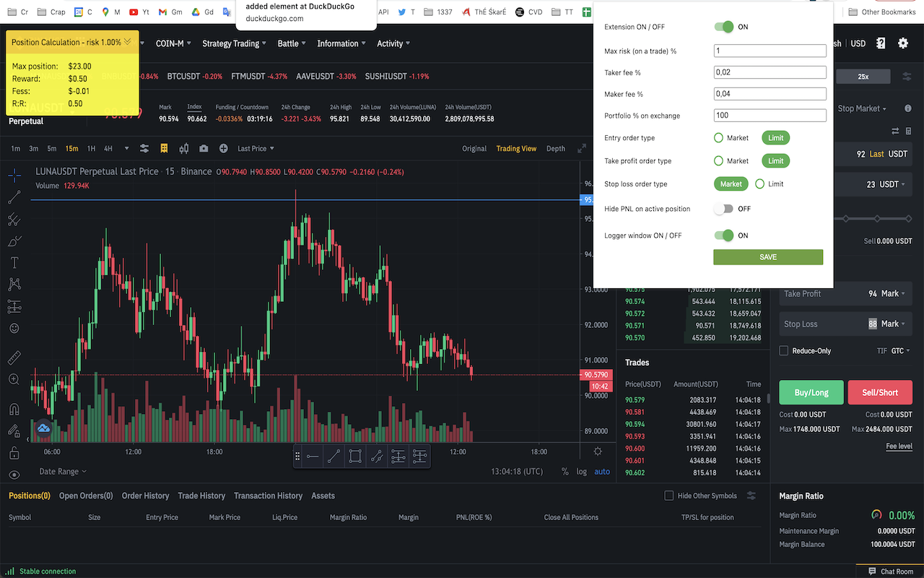Select the measure ruler tool
Screen dimensions: 924x578
pyautogui.click(x=14, y=357)
